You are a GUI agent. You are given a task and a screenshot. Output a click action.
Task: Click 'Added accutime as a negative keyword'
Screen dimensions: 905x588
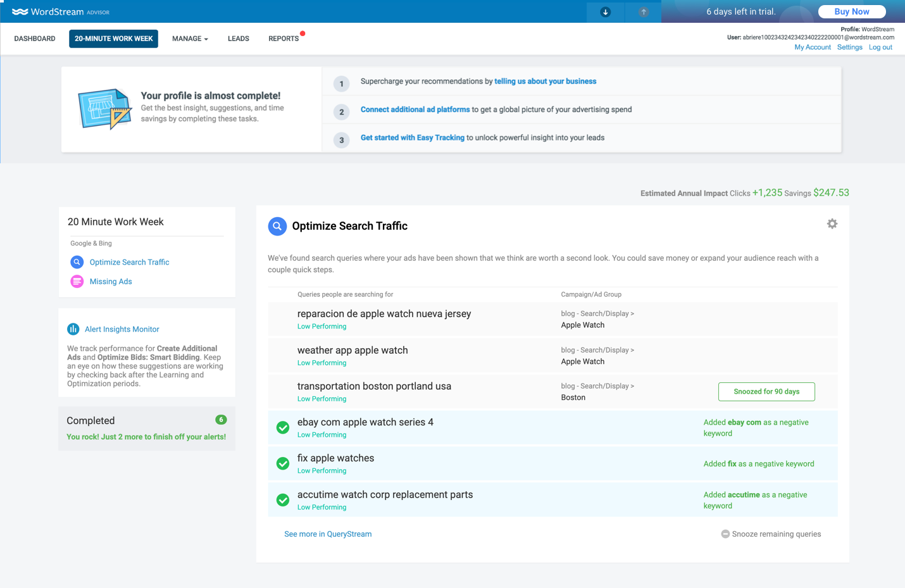point(756,500)
